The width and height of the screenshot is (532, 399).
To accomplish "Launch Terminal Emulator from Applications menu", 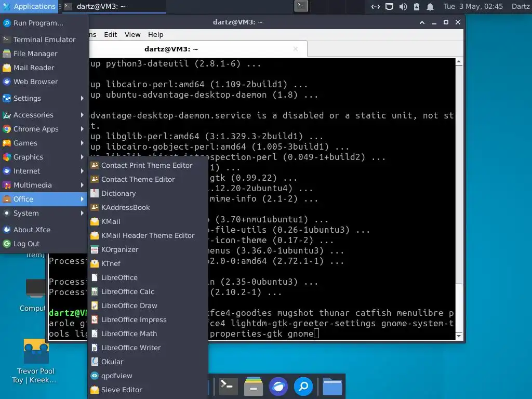I will tap(44, 39).
